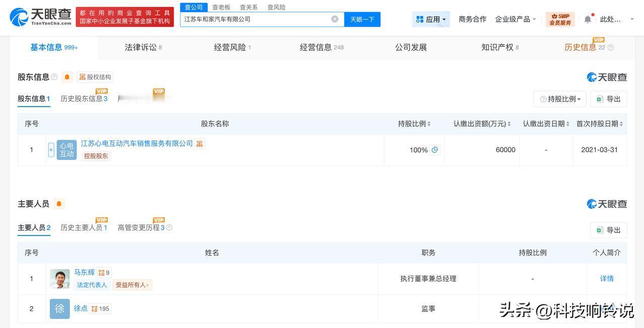Open the 应用 apps dropdown
Screen dimensions: 644x328
pos(431,19)
